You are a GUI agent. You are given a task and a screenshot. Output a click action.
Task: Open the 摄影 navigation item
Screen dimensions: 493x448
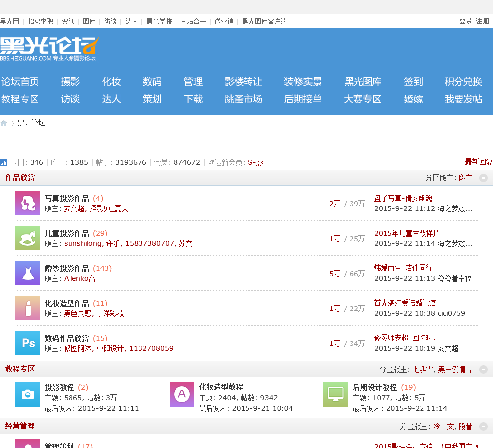pos(70,82)
